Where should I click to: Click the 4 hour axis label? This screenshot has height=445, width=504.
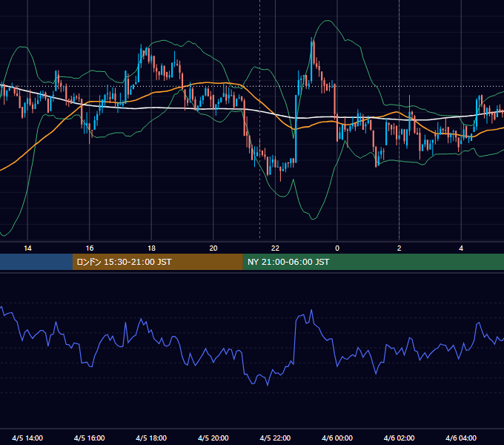pyautogui.click(x=461, y=248)
